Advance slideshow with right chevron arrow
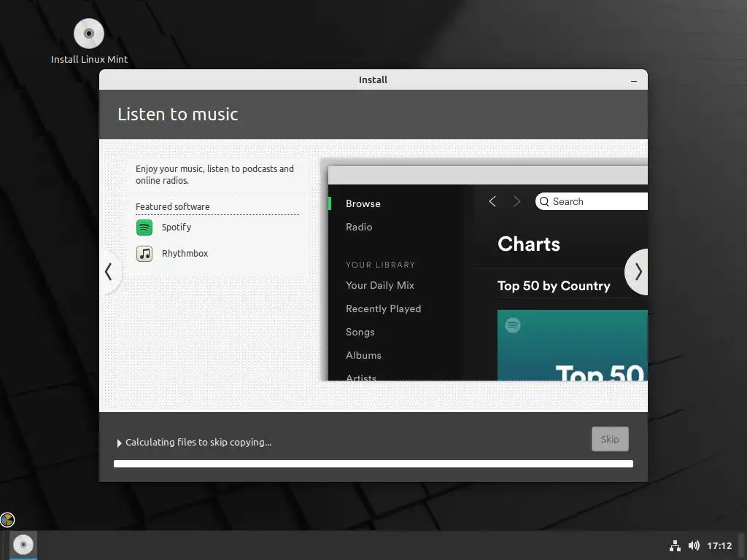Viewport: 747px width, 560px height. coord(638,272)
